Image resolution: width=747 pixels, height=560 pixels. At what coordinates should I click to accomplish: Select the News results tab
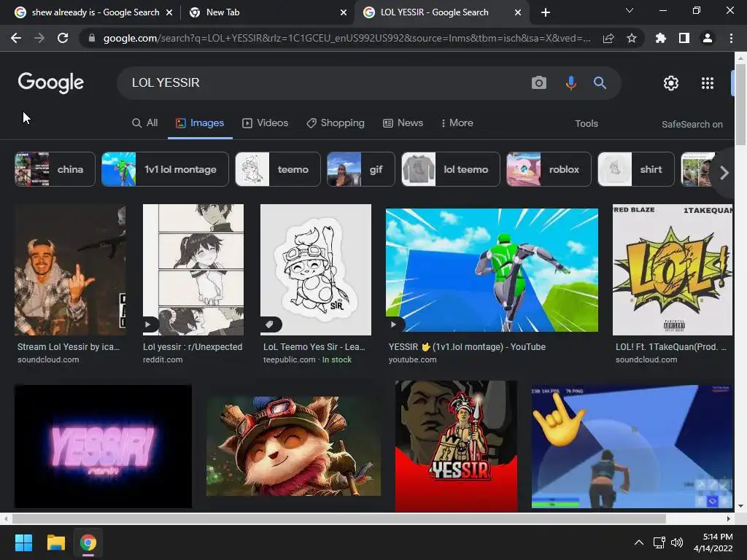403,122
